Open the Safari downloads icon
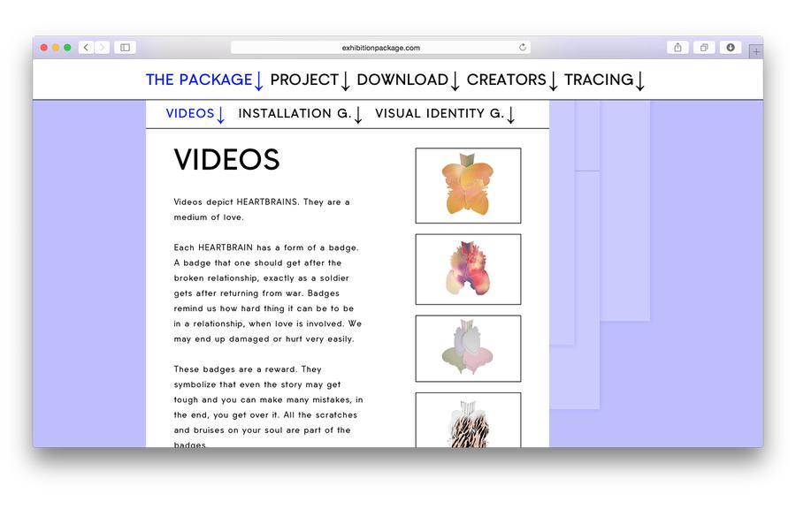The width and height of the screenshot is (796, 532). point(731,48)
